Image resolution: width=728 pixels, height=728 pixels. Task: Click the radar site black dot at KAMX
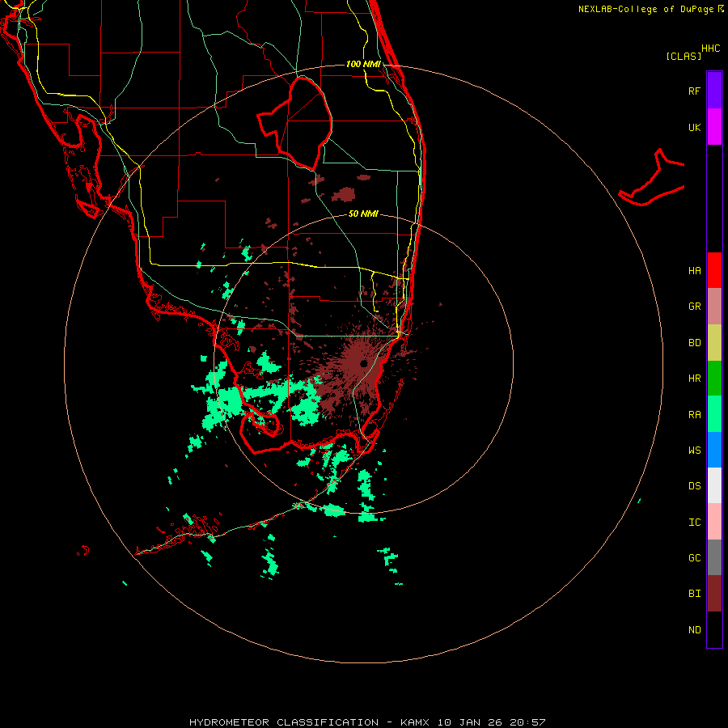[363, 363]
